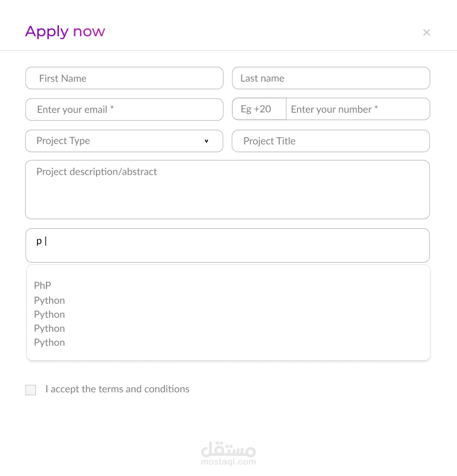This screenshot has height=476, width=457.
Task: Focus the First Name field
Action: [x=124, y=78]
